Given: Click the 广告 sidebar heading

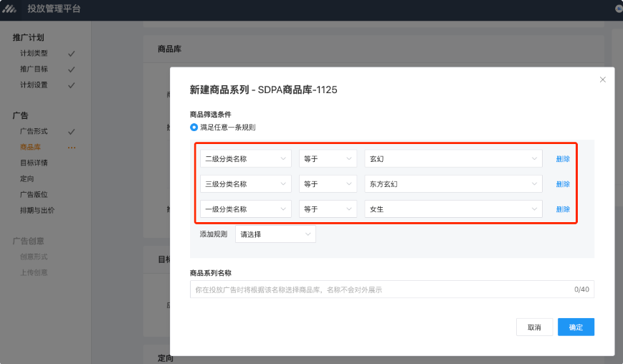Looking at the screenshot, I should [20, 115].
